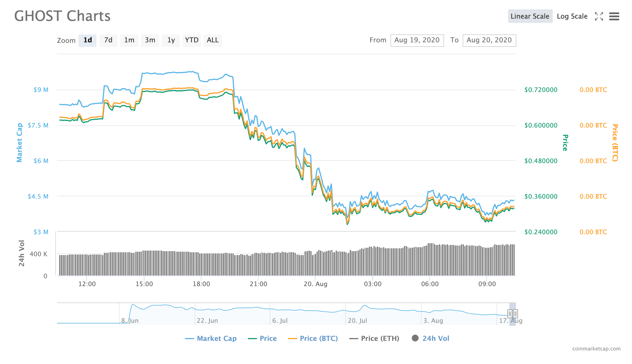
Task: Choose the 3m zoom button
Action: pyautogui.click(x=150, y=40)
